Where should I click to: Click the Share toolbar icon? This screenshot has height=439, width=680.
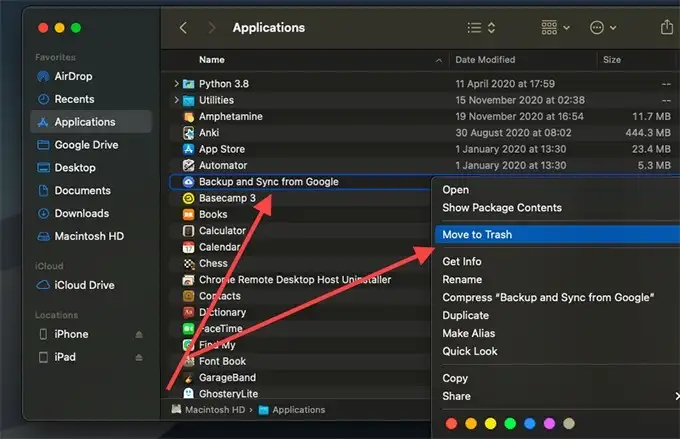(x=667, y=27)
